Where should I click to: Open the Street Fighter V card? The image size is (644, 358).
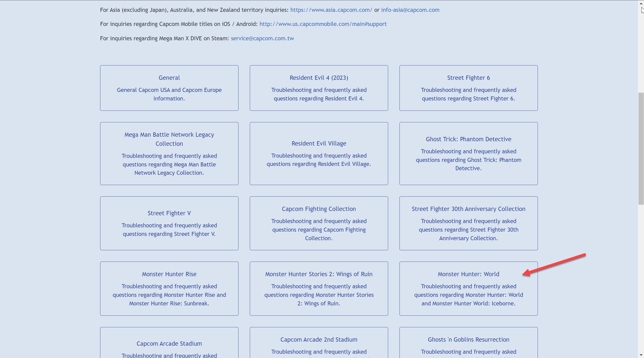point(169,223)
